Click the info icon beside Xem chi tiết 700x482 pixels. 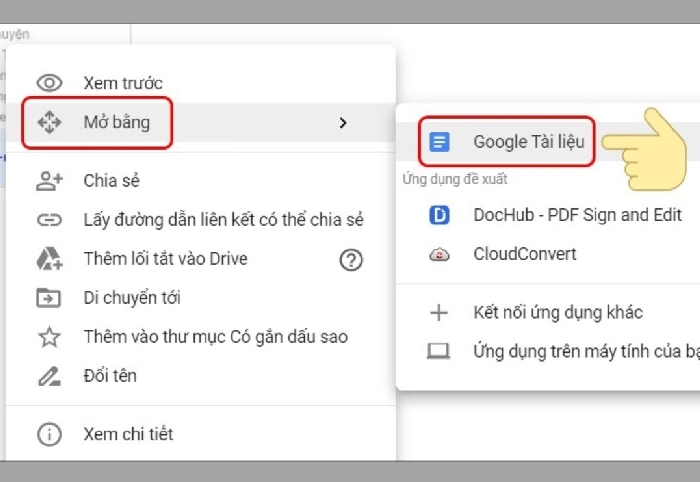(49, 434)
